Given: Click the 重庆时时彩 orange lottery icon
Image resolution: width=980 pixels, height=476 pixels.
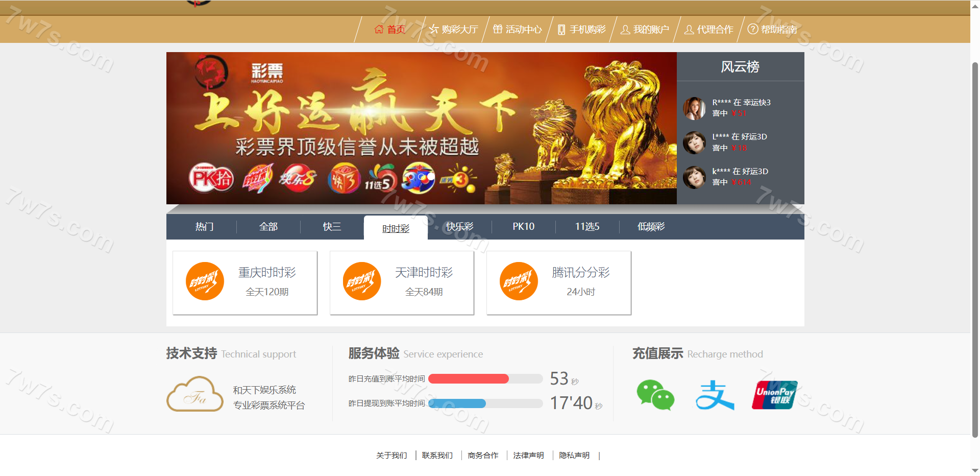Looking at the screenshot, I should click(x=205, y=281).
